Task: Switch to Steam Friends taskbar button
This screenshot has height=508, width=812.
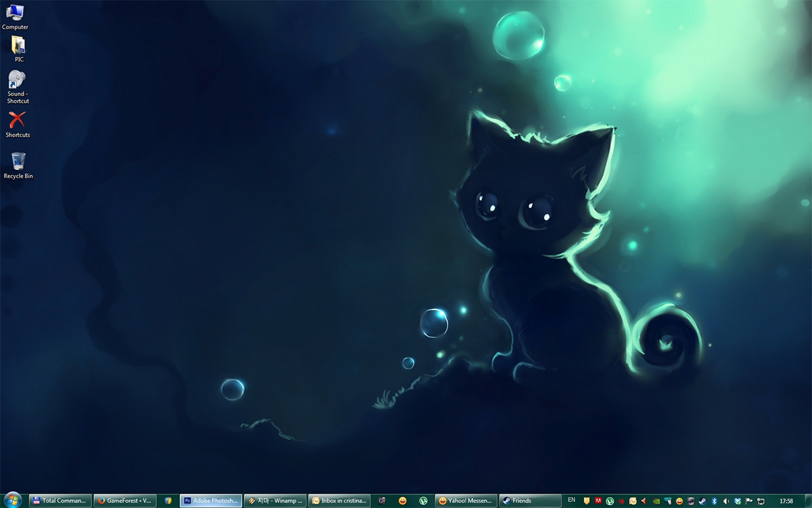Action: tap(530, 501)
